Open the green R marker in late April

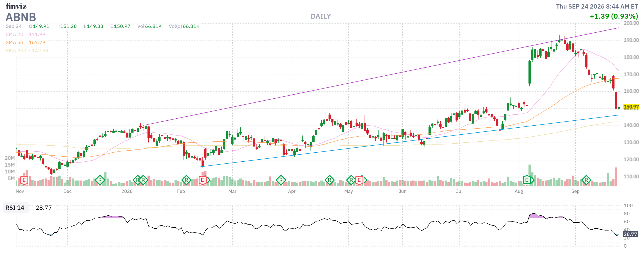(329, 180)
